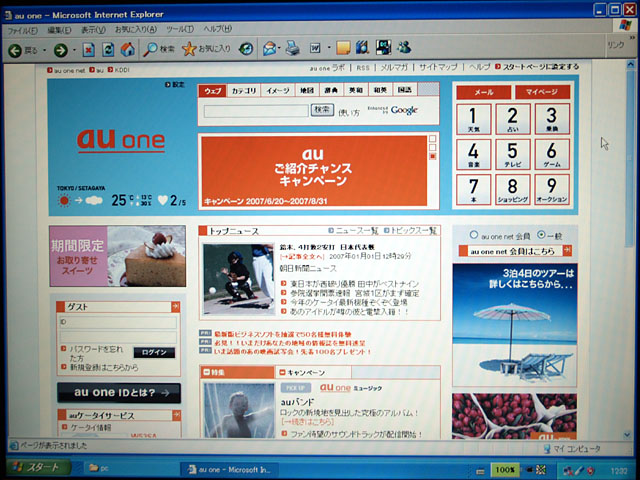
Task: Open the 編集(E) menu
Action: click(x=59, y=30)
